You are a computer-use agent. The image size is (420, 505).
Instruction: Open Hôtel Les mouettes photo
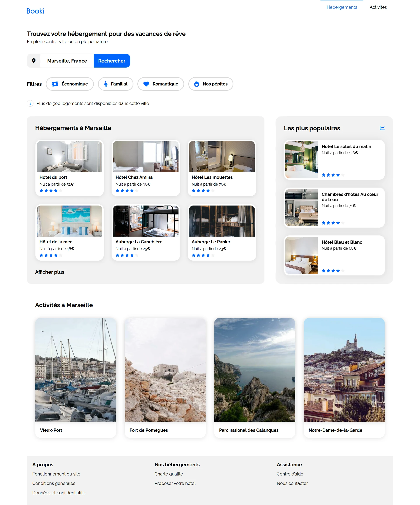(x=222, y=157)
